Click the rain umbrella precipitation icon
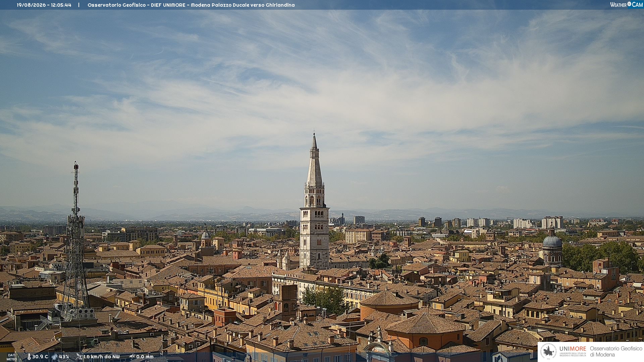 coord(132,357)
